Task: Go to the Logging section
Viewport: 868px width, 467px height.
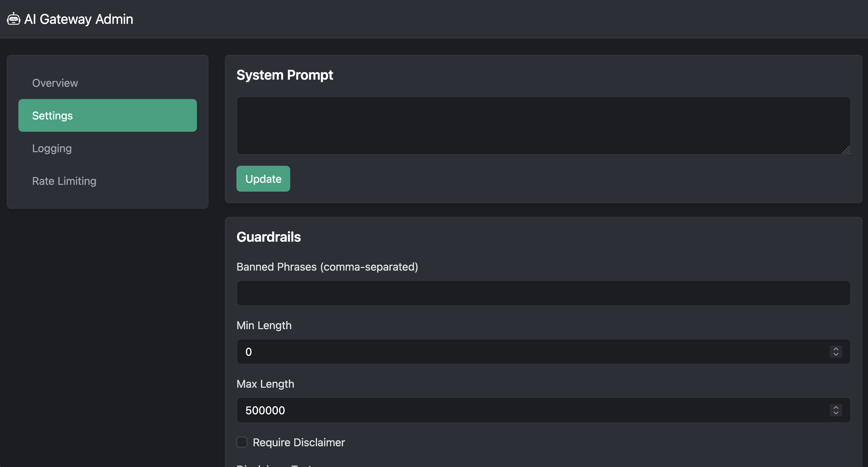Action: pyautogui.click(x=52, y=148)
